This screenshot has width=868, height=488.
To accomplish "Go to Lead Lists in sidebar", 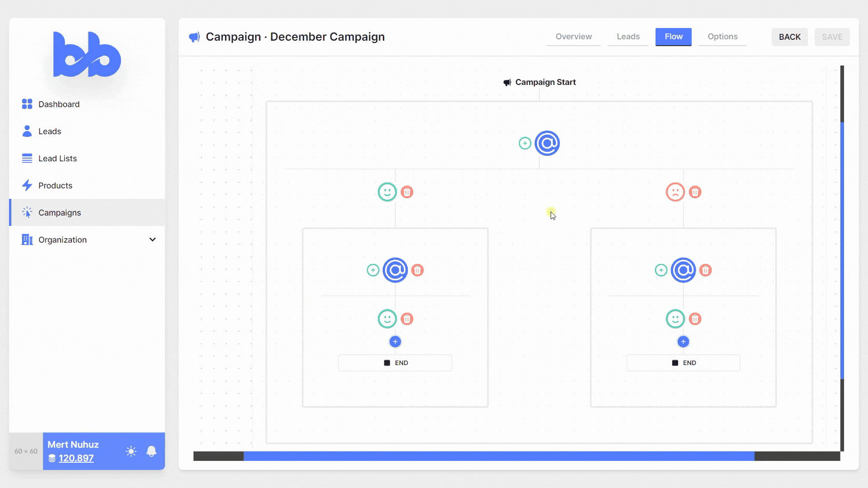I will pyautogui.click(x=57, y=159).
